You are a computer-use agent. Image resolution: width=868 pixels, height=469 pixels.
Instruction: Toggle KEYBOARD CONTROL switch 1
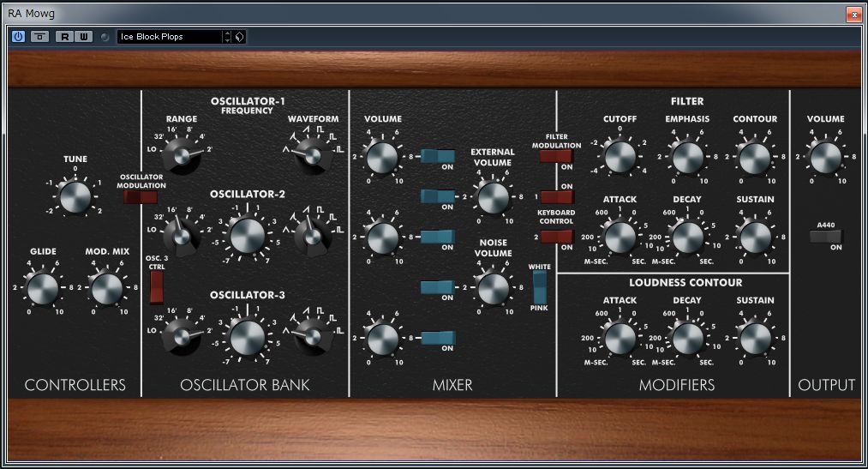coord(556,196)
